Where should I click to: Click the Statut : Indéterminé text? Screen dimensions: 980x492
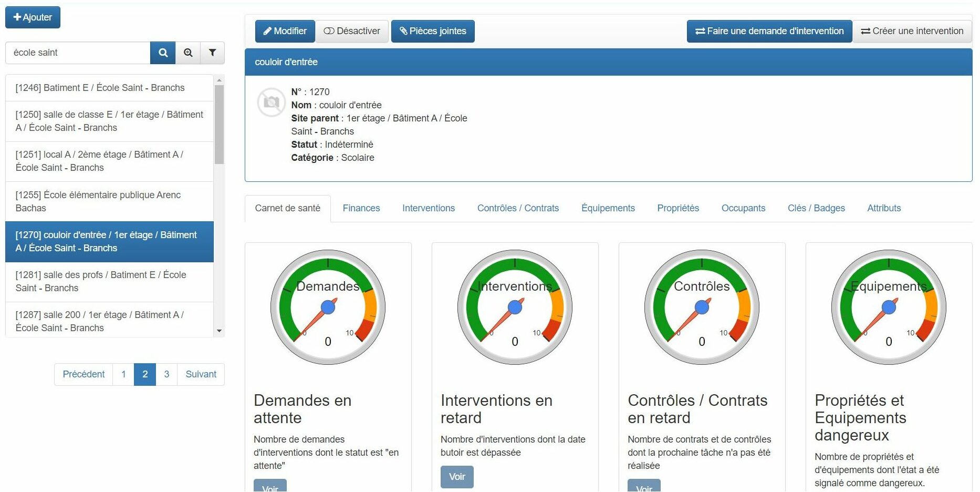(x=332, y=145)
